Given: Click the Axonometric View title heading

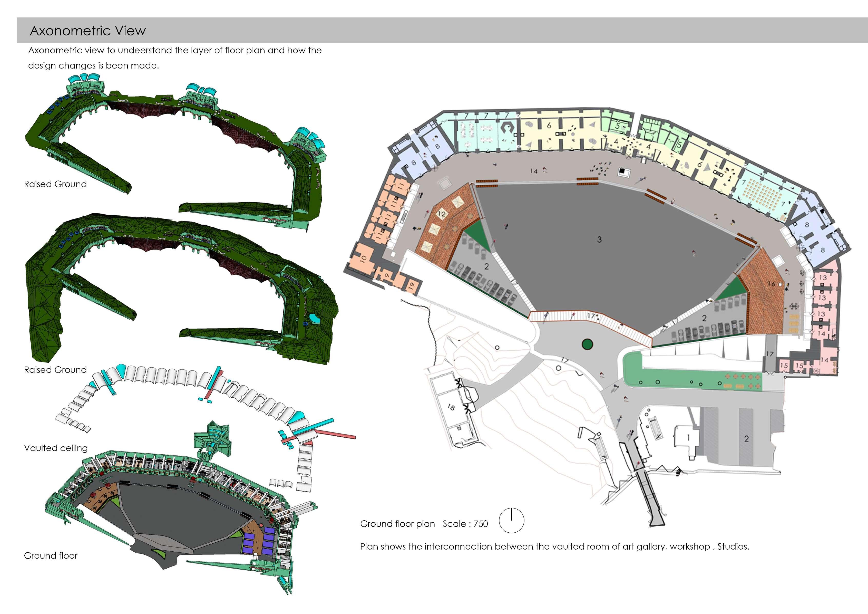Looking at the screenshot, I should (x=88, y=31).
